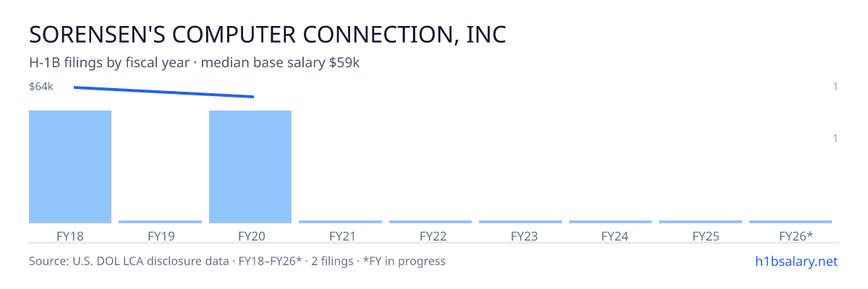Viewport: 868px width, 289px height.
Task: Click the FY23 axis label
Action: click(524, 236)
